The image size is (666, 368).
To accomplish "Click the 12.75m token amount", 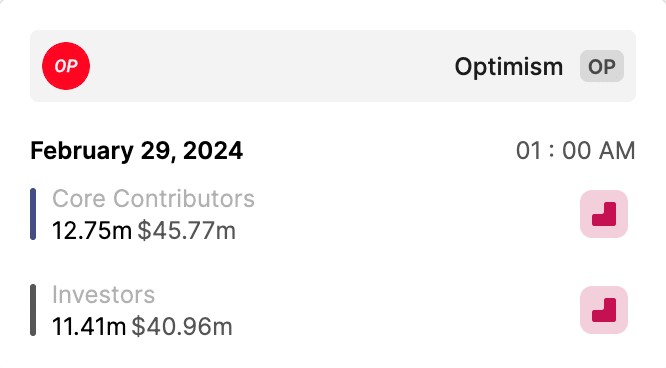I will 92,231.
